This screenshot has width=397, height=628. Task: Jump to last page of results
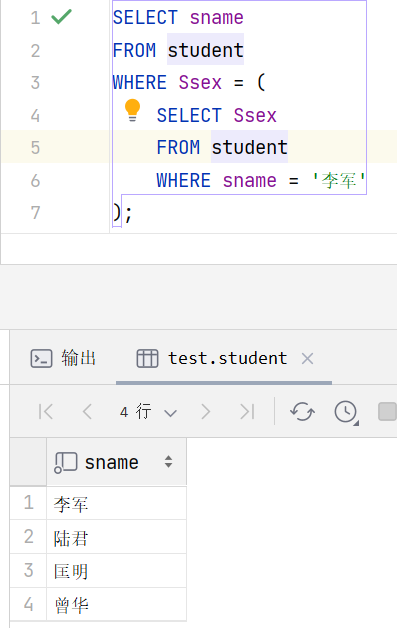pyautogui.click(x=247, y=411)
